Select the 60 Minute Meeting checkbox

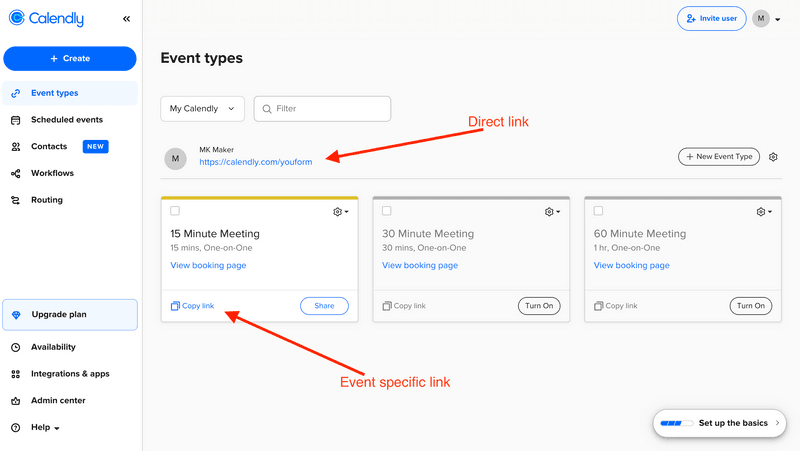pyautogui.click(x=598, y=211)
